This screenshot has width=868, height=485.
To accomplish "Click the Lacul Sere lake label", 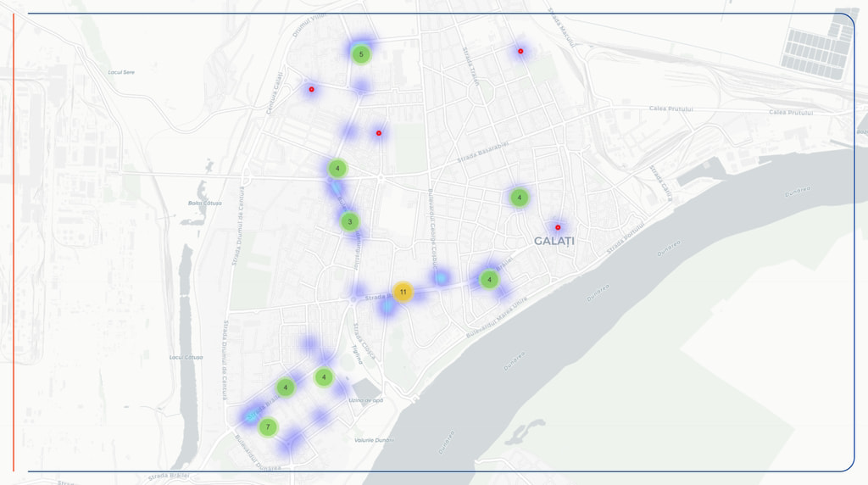I will (x=121, y=73).
